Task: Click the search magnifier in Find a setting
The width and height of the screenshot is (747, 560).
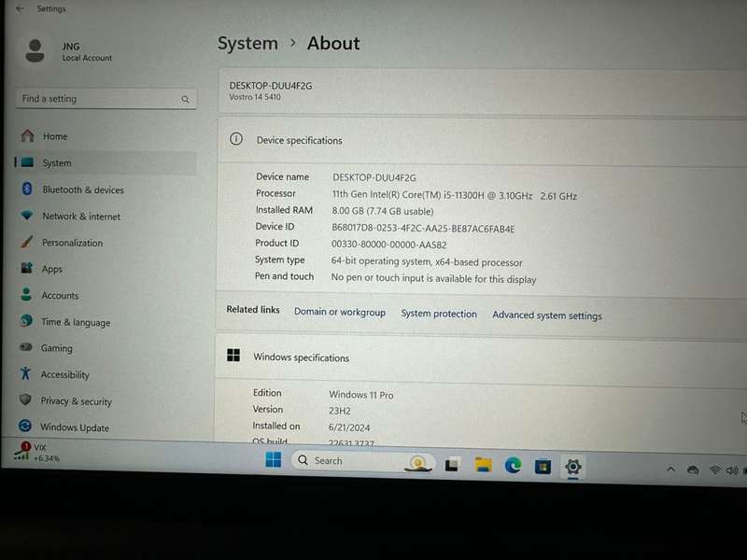Action: click(x=185, y=99)
